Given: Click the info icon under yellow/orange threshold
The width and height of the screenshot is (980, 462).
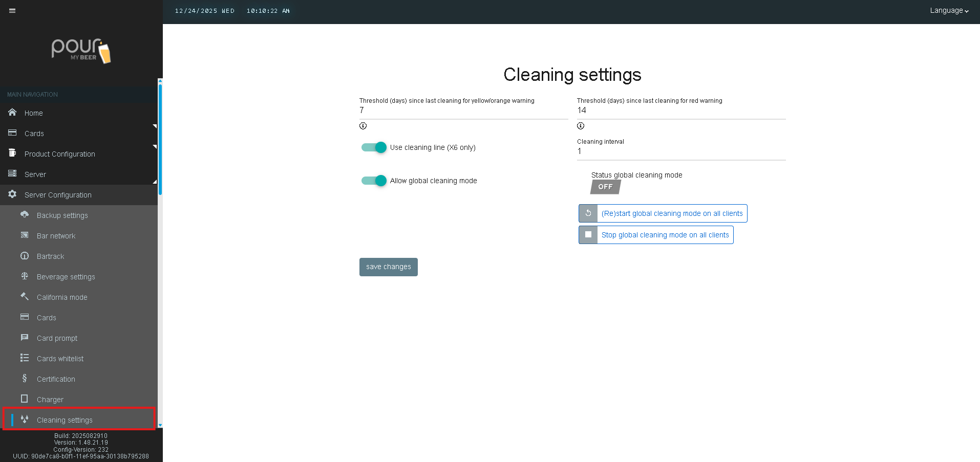Looking at the screenshot, I should (x=363, y=126).
